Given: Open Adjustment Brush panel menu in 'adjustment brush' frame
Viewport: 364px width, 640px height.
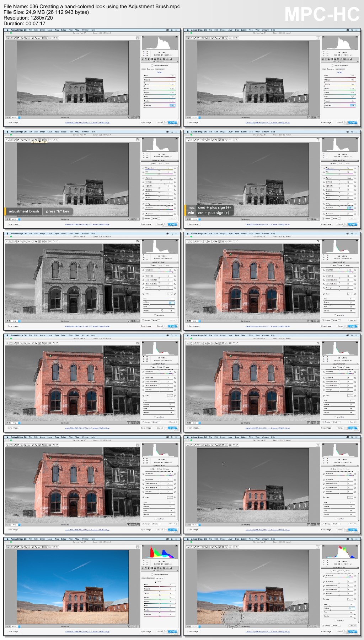Looking at the screenshot, I should [x=177, y=160].
